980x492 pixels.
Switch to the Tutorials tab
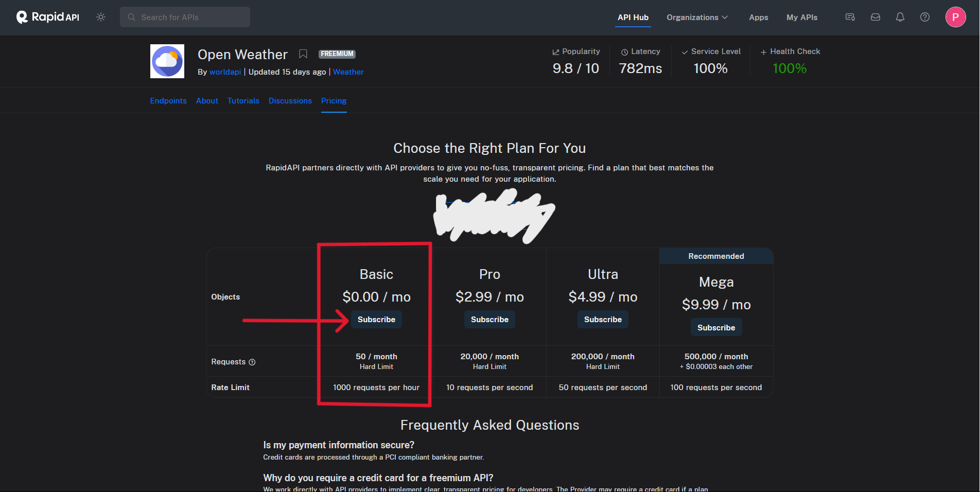(x=243, y=101)
